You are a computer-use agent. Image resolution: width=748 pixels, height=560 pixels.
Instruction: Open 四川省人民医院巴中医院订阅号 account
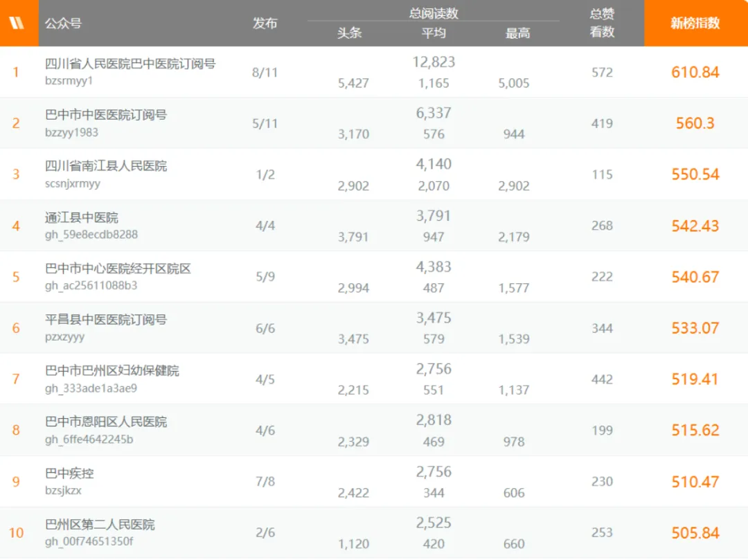coord(130,64)
